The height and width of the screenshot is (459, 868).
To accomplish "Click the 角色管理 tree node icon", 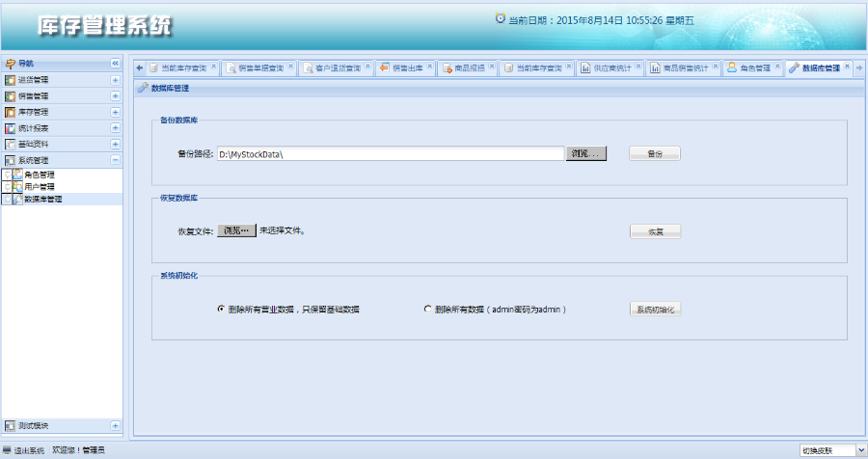I will click(x=17, y=175).
